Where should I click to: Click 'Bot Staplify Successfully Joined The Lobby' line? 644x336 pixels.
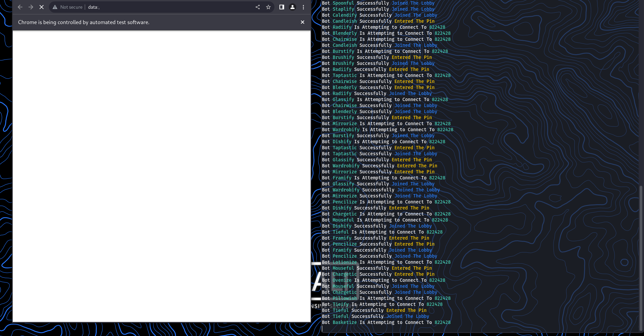378,9
